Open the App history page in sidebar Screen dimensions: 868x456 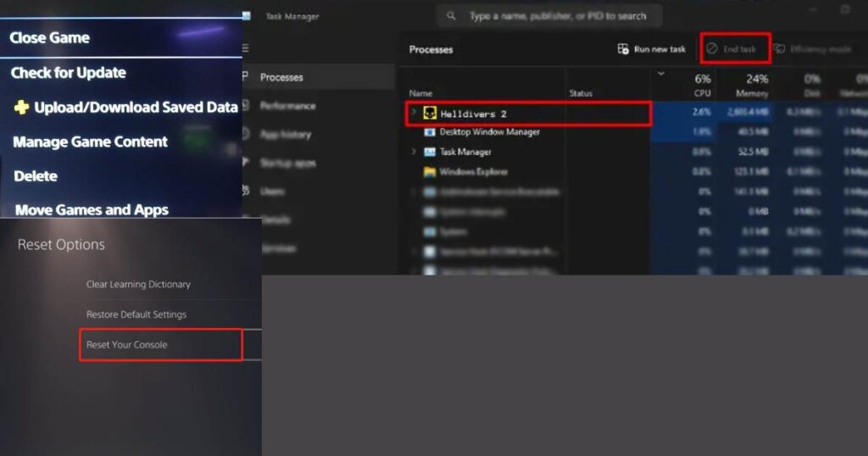tap(285, 135)
